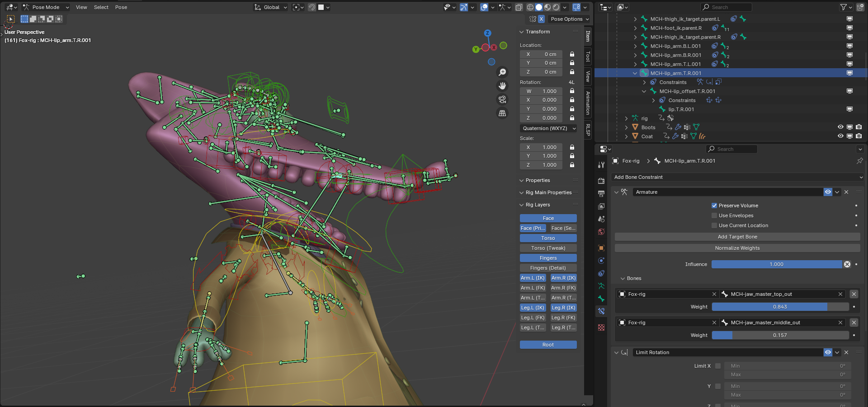Open the Render properties tab icon
868x407 pixels.
pyautogui.click(x=601, y=181)
